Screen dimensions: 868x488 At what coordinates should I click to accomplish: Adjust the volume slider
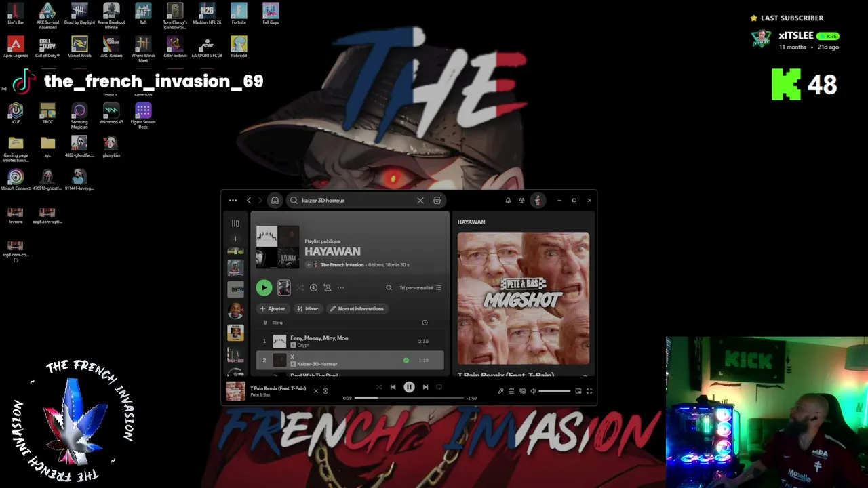[x=555, y=391]
